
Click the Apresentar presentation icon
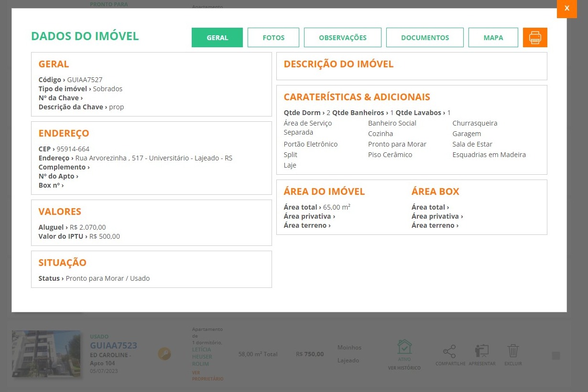pos(481,352)
